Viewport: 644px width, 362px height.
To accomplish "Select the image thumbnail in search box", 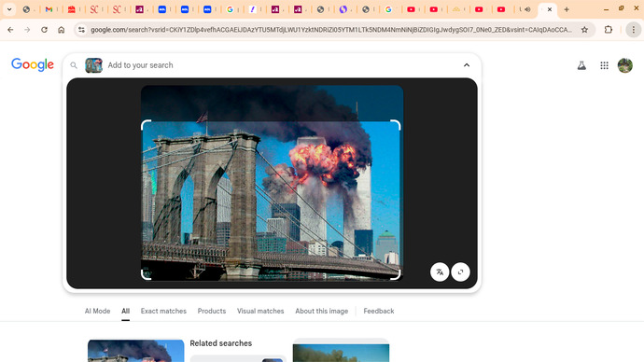I will (x=93, y=65).
